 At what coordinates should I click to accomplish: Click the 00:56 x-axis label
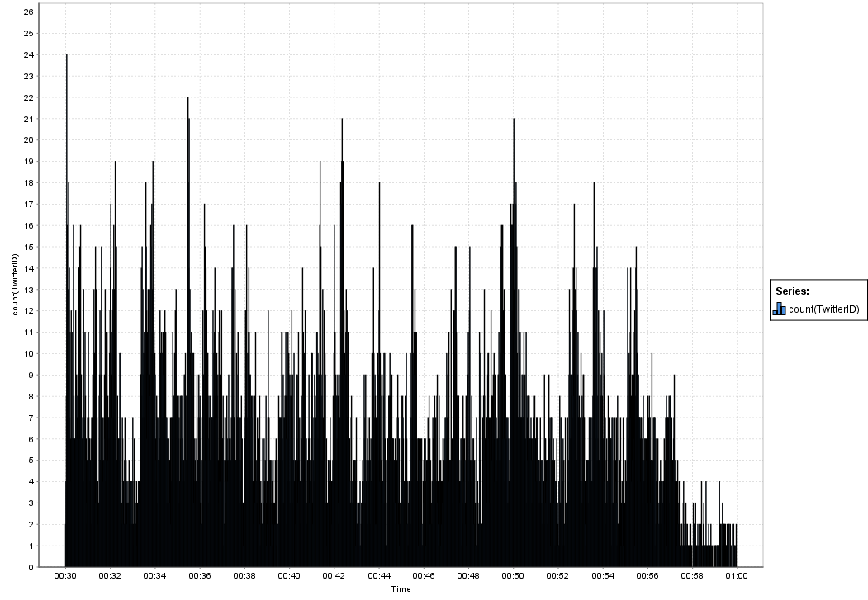(647, 576)
